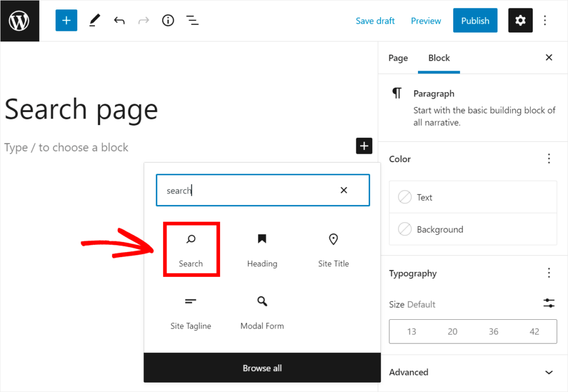The width and height of the screenshot is (568, 392).
Task: Set font size to 36
Action: (x=493, y=331)
